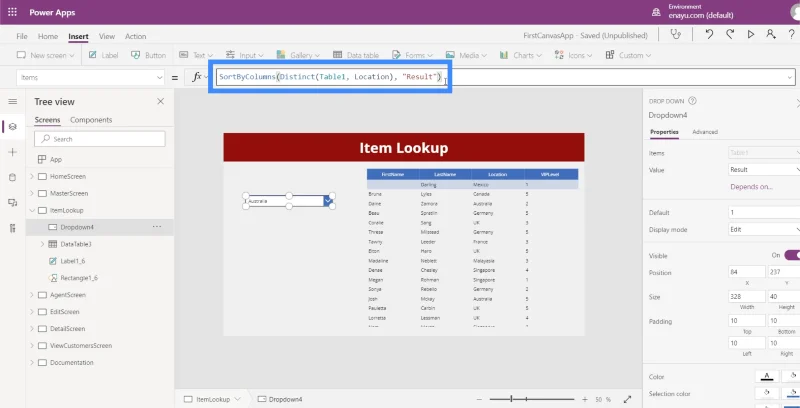This screenshot has width=800, height=408.
Task: Click the Drop down help icon
Action: point(692,101)
